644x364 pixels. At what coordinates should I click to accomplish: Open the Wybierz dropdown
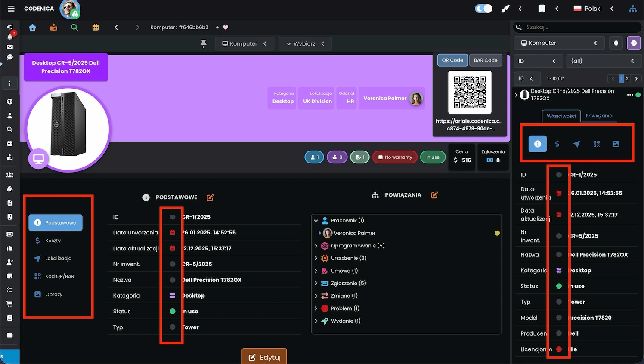tap(305, 43)
